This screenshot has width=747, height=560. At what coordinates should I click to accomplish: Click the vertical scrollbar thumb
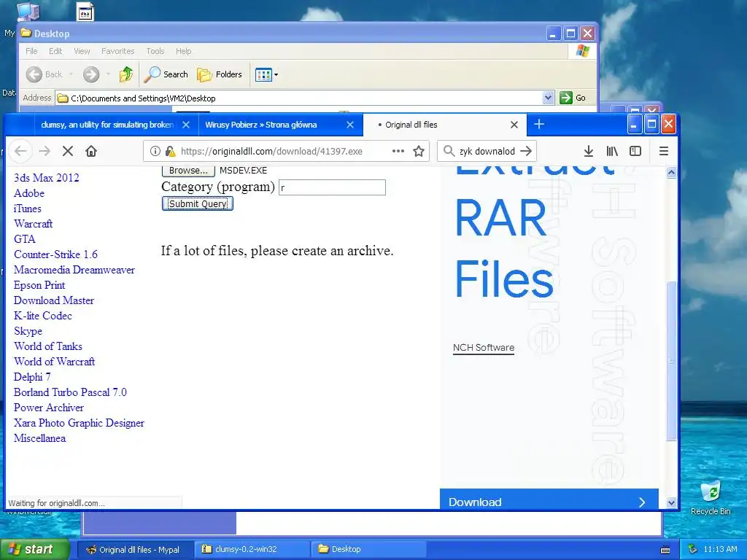671,361
